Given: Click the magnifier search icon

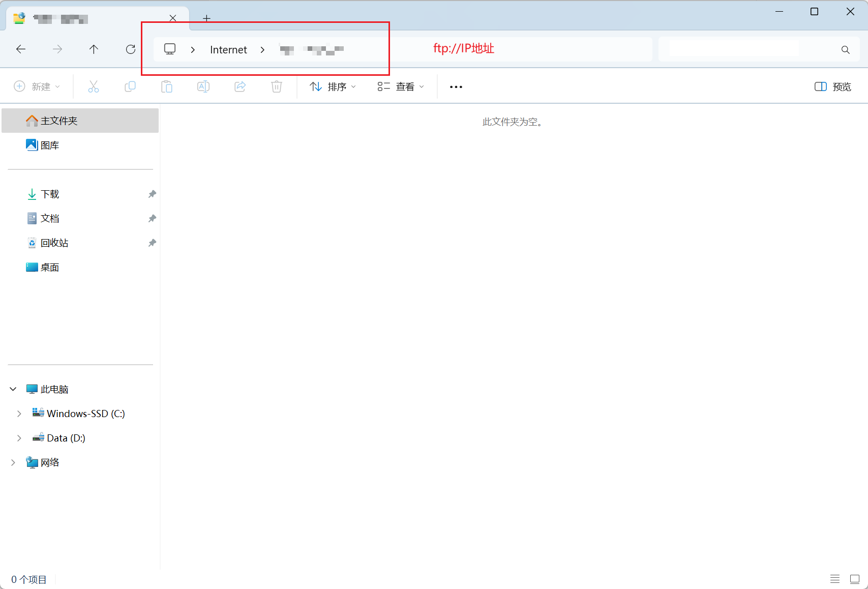Looking at the screenshot, I should (845, 50).
